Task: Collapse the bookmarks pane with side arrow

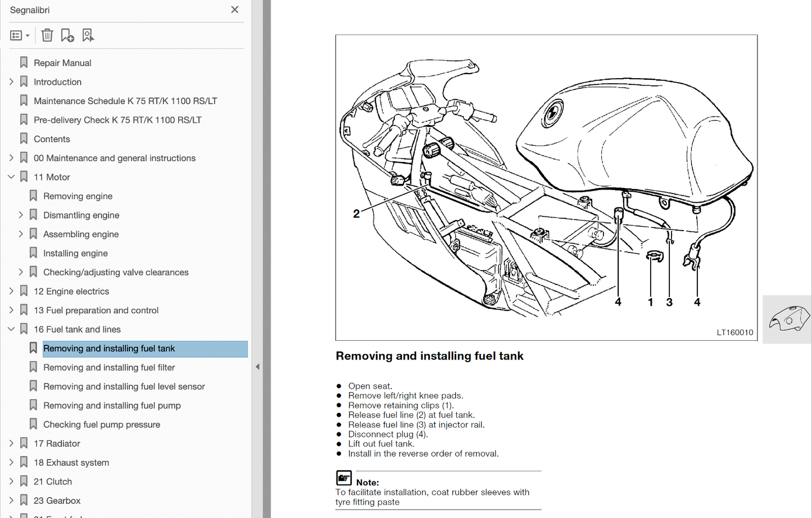Action: coord(257,367)
